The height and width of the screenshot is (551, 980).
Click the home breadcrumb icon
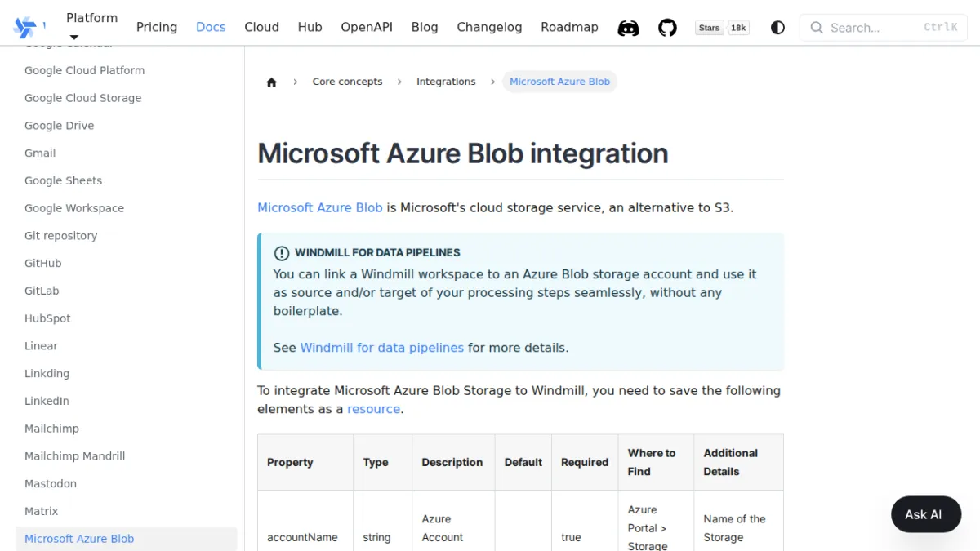272,82
